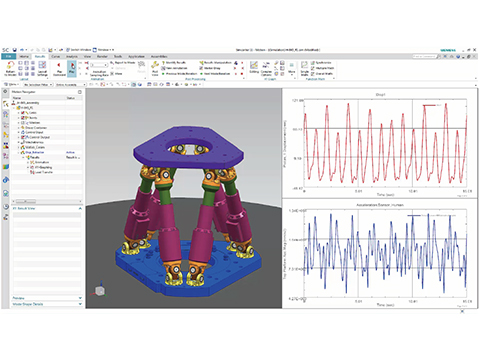Open the Menu dropdown in selection bar
480x360 pixels.
click(x=12, y=85)
